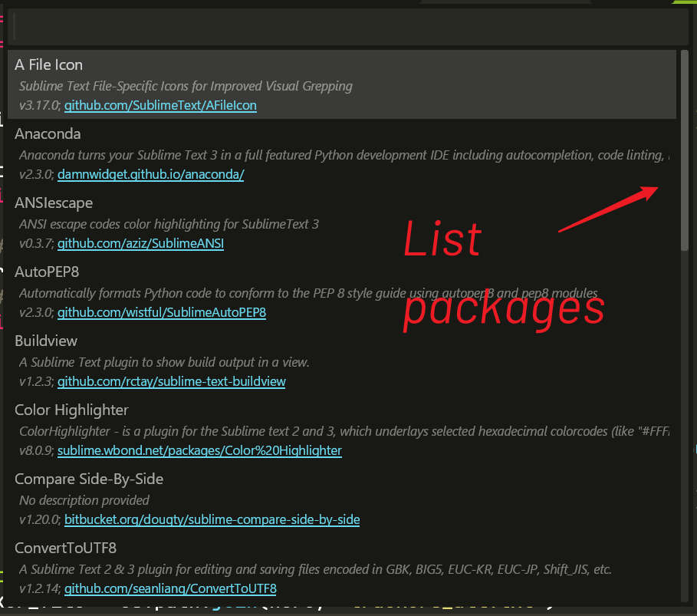Open the bitbucket.org sublime-compare-side-by-side link

[212, 520]
